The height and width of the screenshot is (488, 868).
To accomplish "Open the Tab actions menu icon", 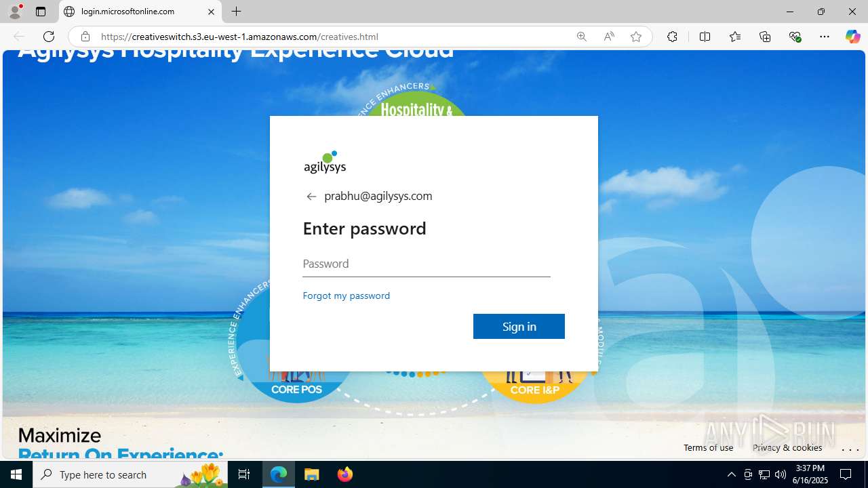I will coord(41,12).
